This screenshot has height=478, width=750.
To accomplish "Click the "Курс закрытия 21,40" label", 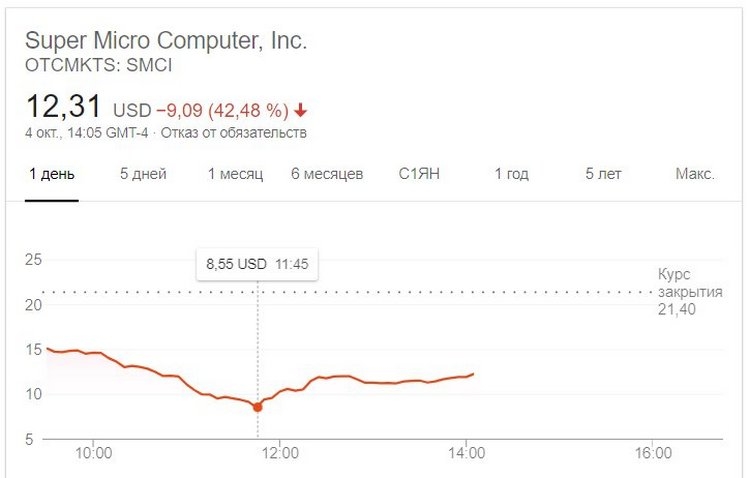I will (x=690, y=291).
